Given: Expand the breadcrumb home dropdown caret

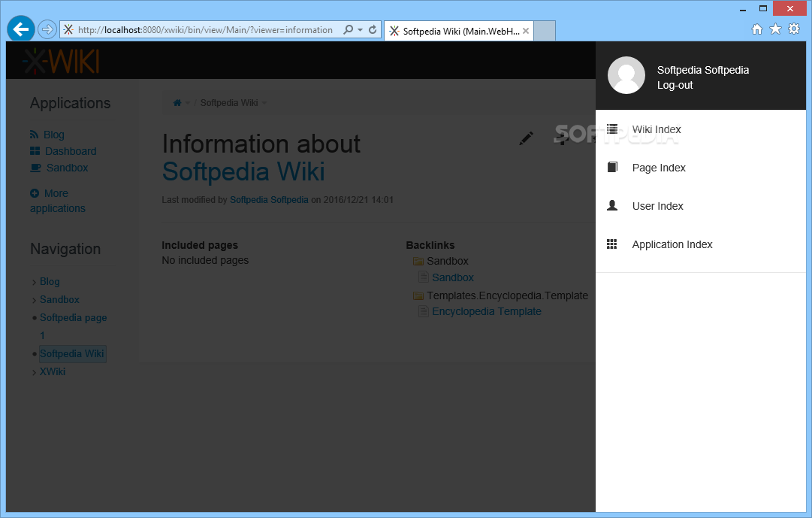Looking at the screenshot, I should [x=188, y=103].
